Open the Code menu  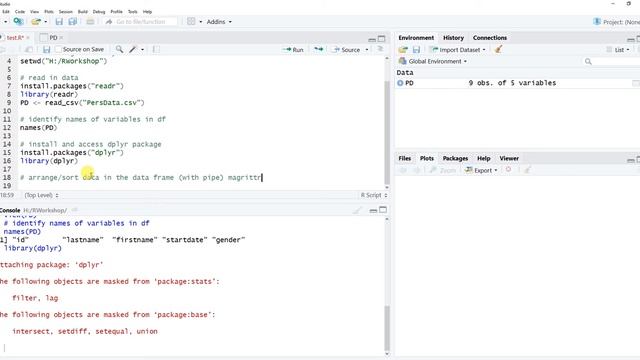[20, 12]
